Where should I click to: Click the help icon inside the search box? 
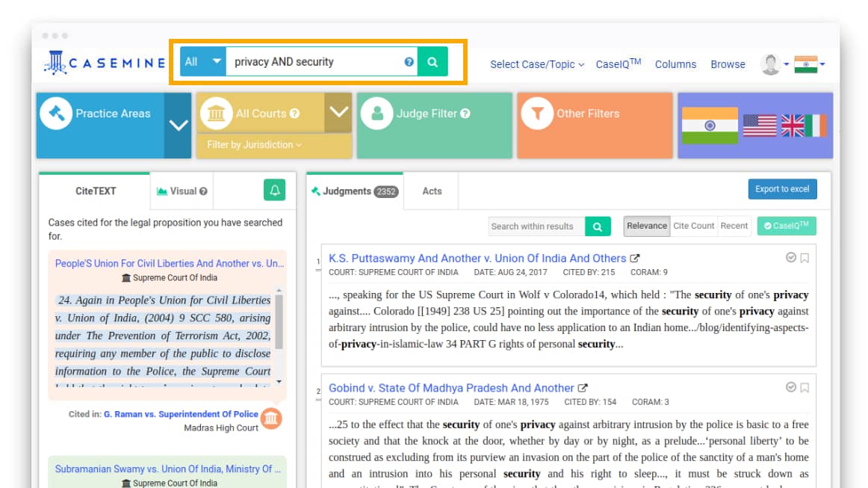point(409,62)
